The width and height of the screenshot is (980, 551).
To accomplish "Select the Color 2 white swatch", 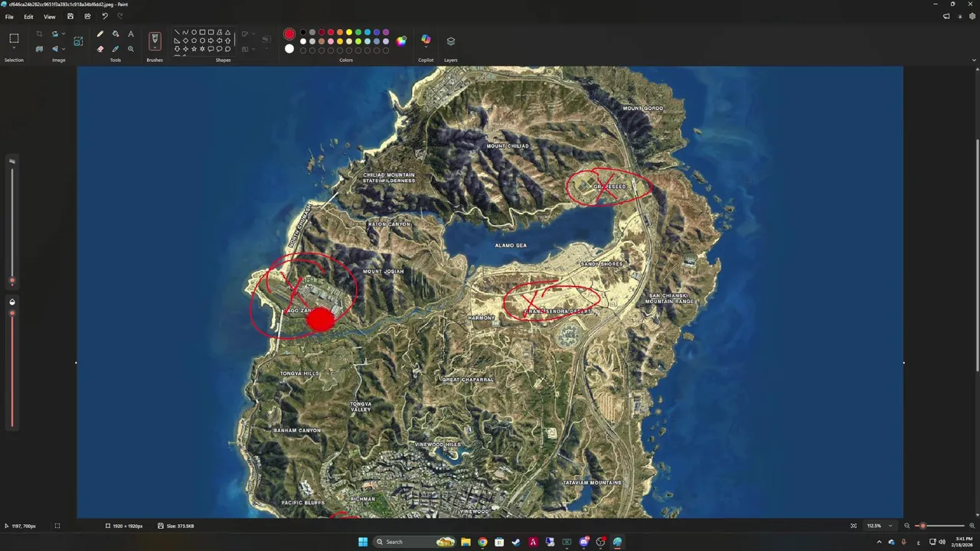I will [x=289, y=49].
